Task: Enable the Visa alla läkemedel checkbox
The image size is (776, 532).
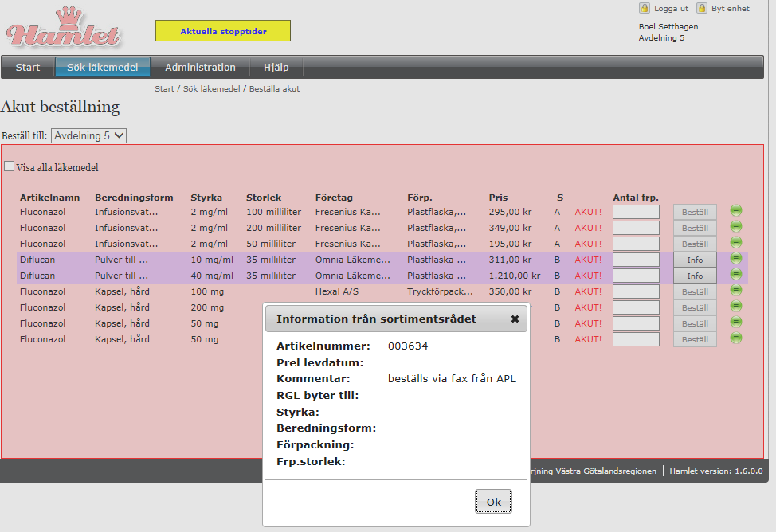Action: click(9, 166)
